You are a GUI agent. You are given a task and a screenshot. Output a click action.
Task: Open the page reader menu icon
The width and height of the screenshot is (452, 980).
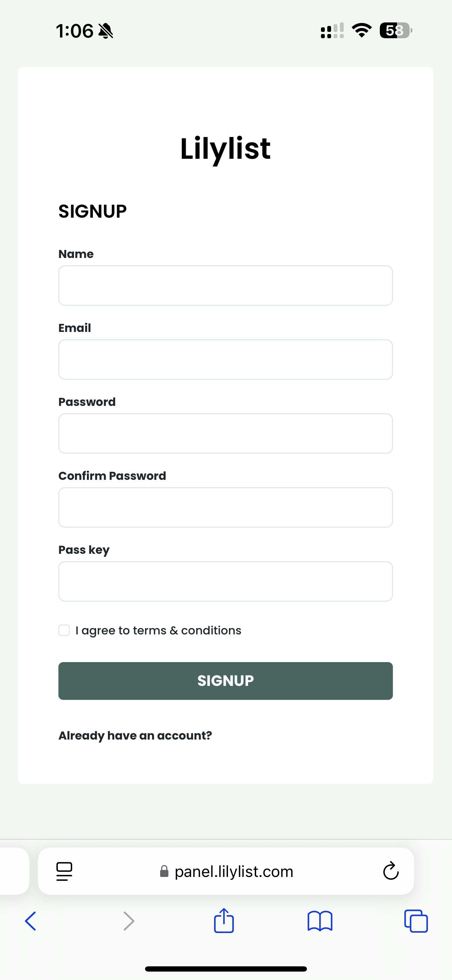64,871
